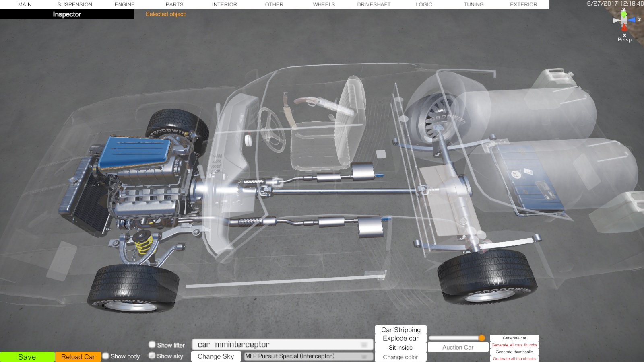The height and width of the screenshot is (362, 644).
Task: Click the blue Z-axis cone on the gizmo
Action: coord(632,20)
